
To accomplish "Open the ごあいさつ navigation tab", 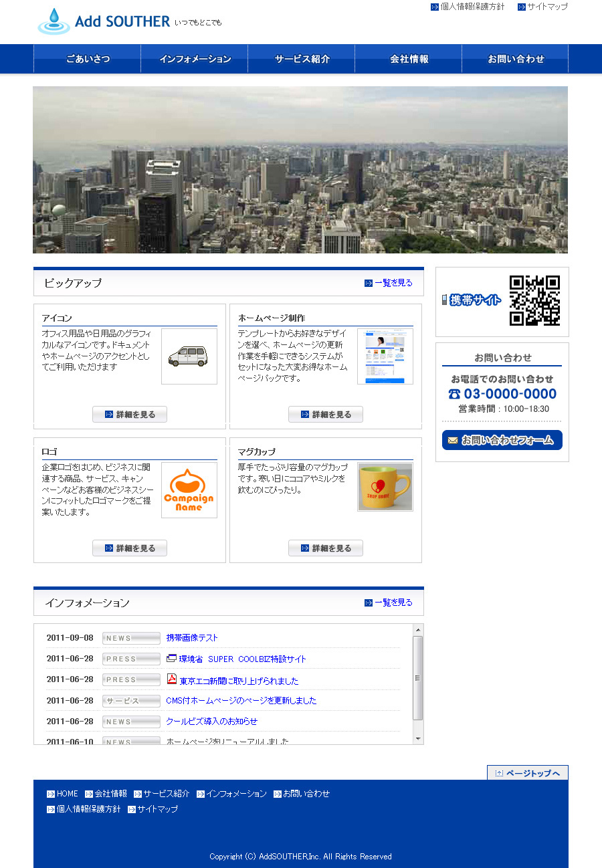I will point(88,59).
